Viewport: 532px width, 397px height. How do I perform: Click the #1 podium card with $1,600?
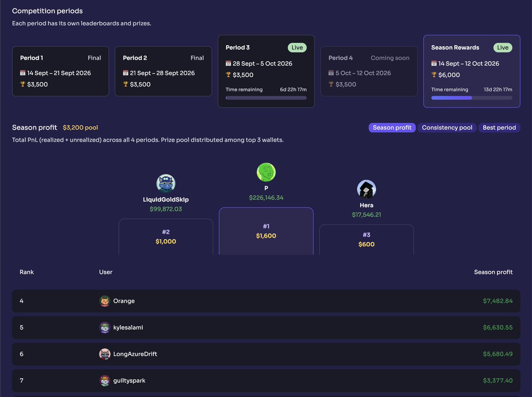pyautogui.click(x=266, y=231)
